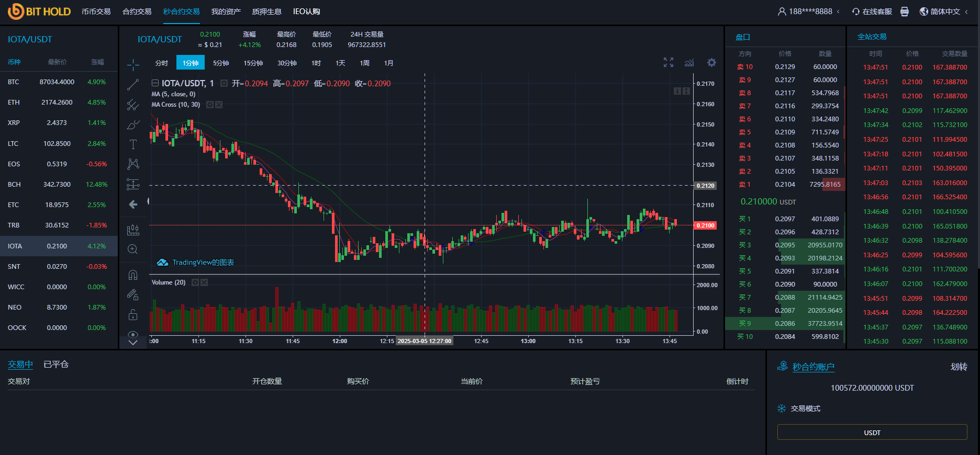
Task: Click the printer icon in header
Action: pos(904,12)
